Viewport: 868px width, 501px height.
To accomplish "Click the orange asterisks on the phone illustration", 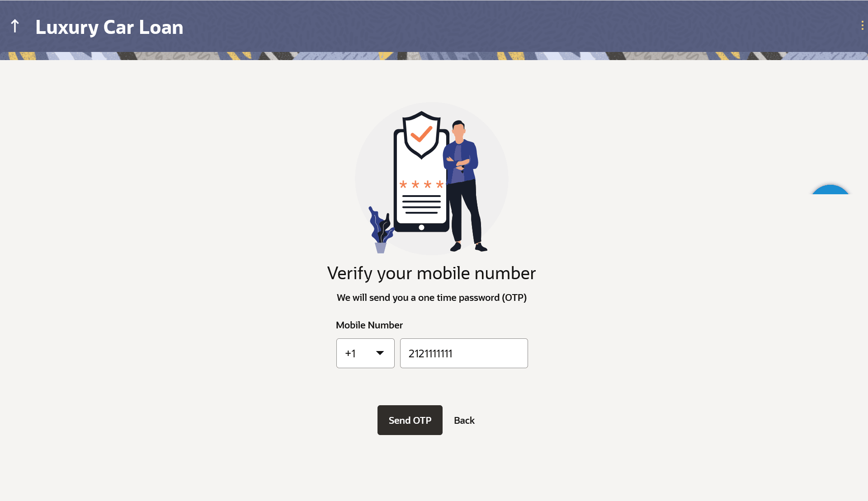I will click(421, 184).
